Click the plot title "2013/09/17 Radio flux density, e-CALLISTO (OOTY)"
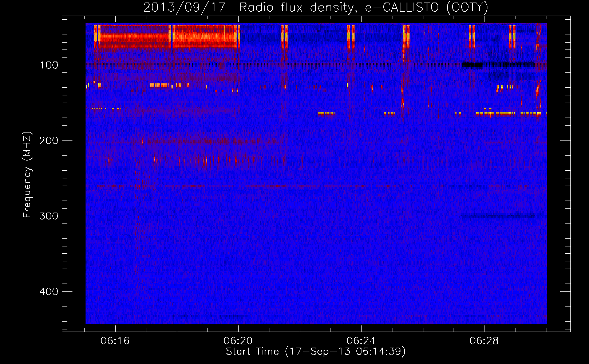The image size is (589, 364). click(x=316, y=8)
